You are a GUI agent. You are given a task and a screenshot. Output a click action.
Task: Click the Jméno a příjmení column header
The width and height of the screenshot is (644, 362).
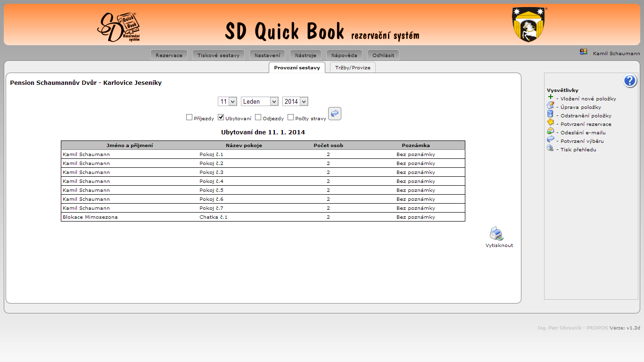pos(130,145)
